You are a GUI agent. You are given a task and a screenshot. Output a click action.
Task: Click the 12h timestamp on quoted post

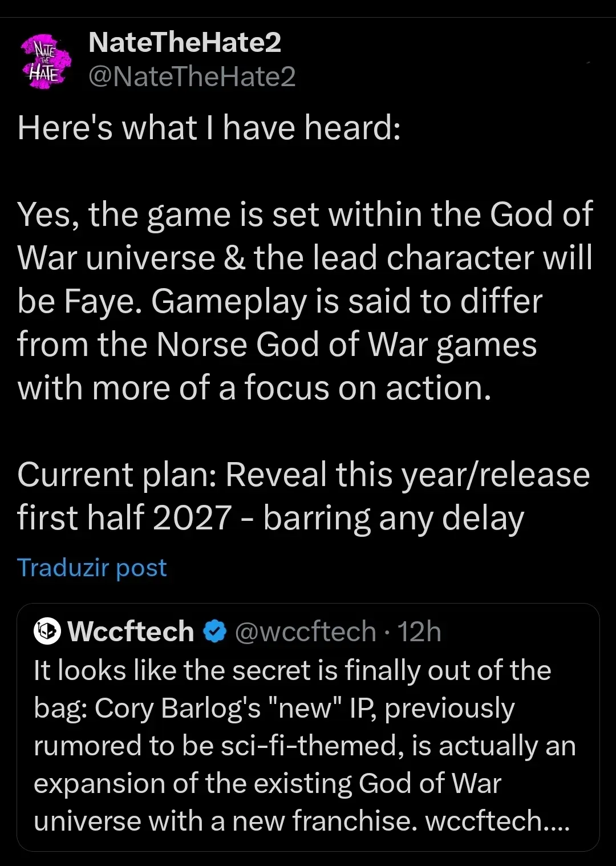click(419, 632)
